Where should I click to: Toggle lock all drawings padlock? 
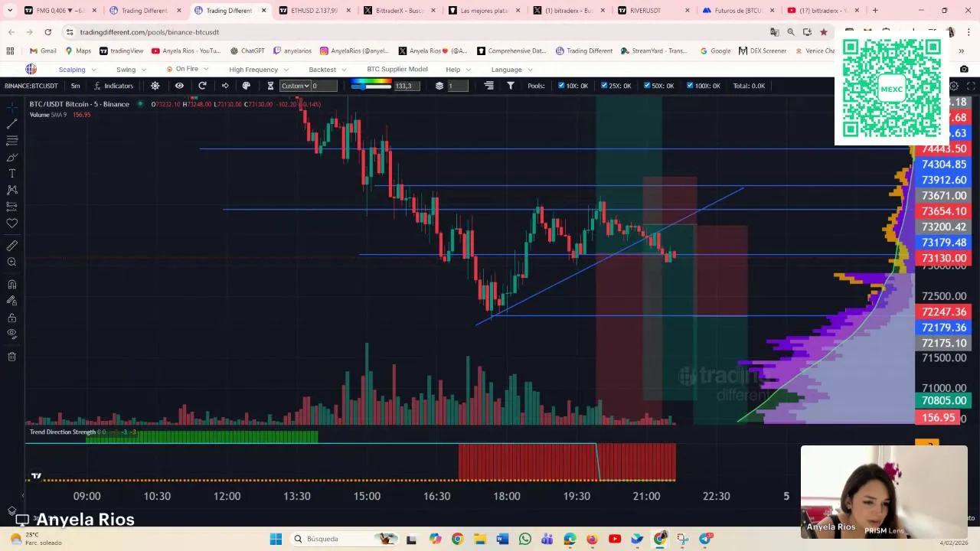[x=11, y=318]
